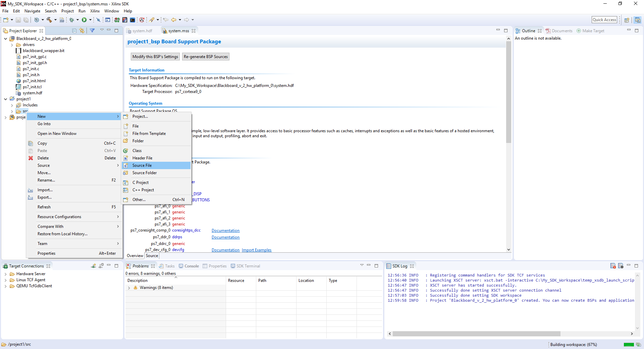The height and width of the screenshot is (349, 644).
Task: Click the SDK Log horizontal scrollbar
Action: tap(476, 334)
